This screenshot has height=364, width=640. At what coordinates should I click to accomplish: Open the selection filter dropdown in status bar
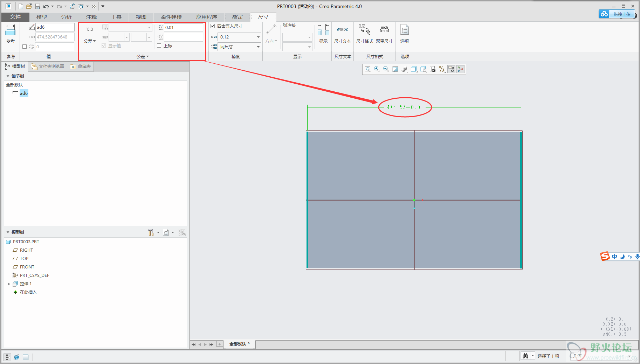point(629,356)
